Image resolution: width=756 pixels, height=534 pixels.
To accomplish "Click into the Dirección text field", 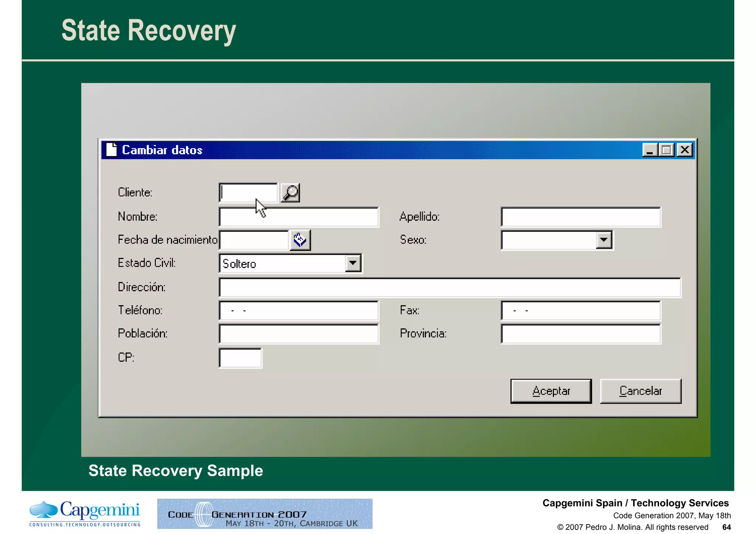I will [x=450, y=287].
